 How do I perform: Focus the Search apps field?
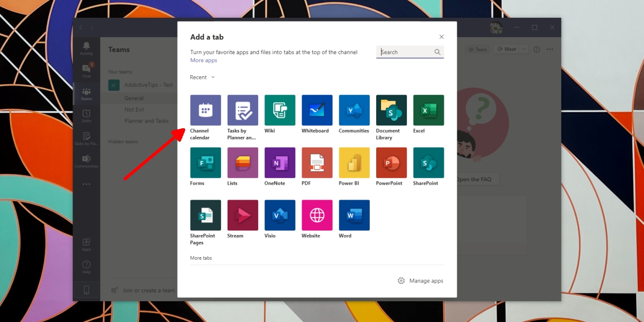410,52
